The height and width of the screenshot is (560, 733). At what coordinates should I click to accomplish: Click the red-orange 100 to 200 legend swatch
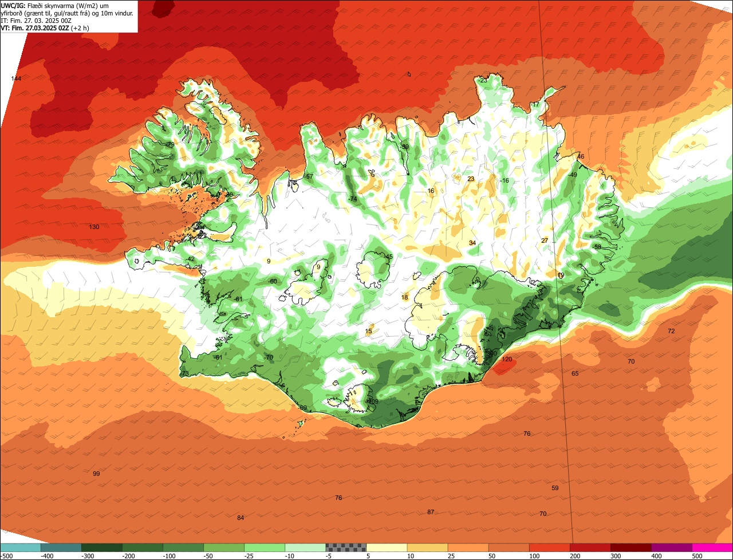[x=550, y=547]
